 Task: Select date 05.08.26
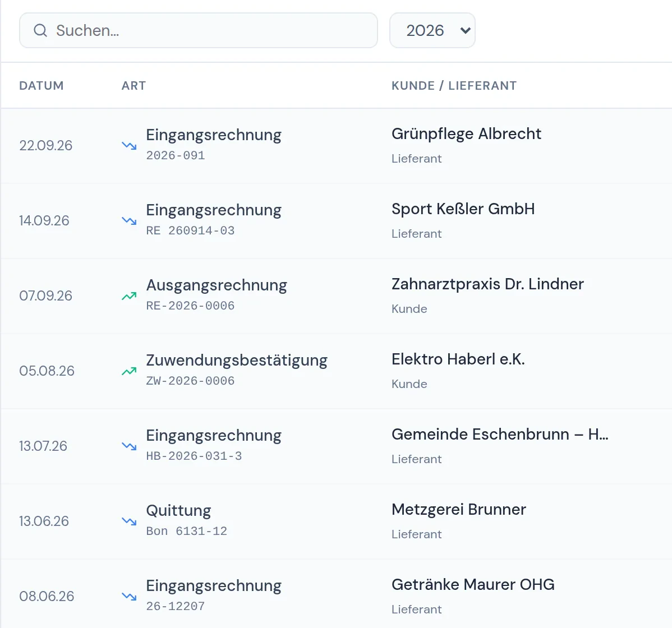(x=47, y=371)
